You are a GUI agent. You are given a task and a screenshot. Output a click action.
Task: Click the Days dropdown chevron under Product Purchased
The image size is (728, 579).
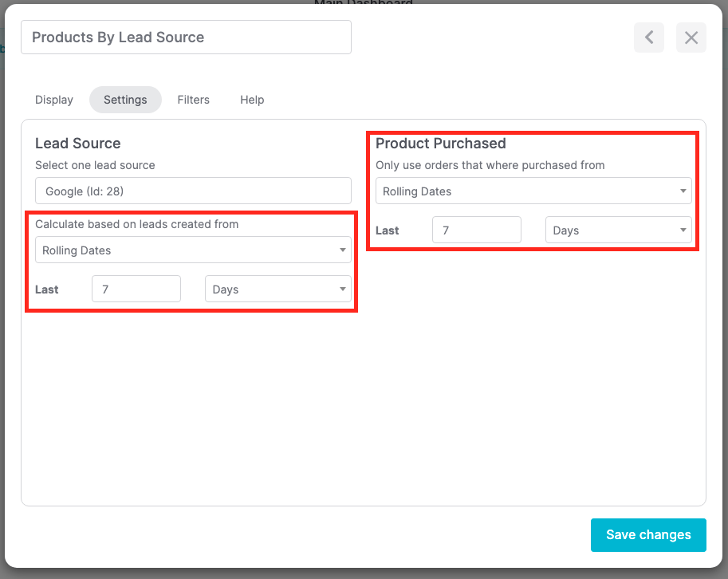coord(682,230)
